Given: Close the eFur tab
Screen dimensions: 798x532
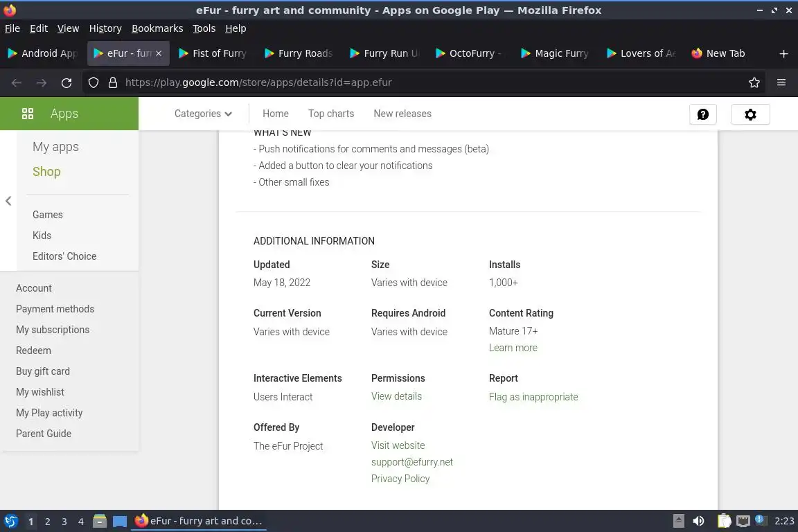Looking at the screenshot, I should click(158, 53).
